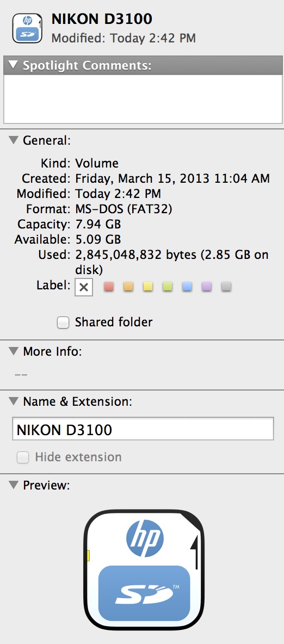Apply the purple label color
The image size is (284, 644).
click(207, 287)
